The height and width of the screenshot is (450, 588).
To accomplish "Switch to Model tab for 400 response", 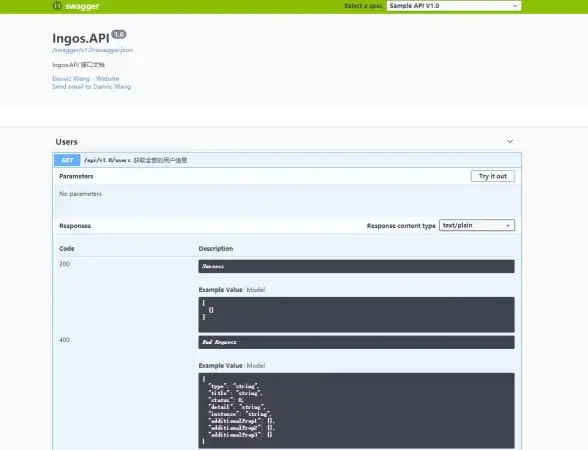I will (x=256, y=365).
